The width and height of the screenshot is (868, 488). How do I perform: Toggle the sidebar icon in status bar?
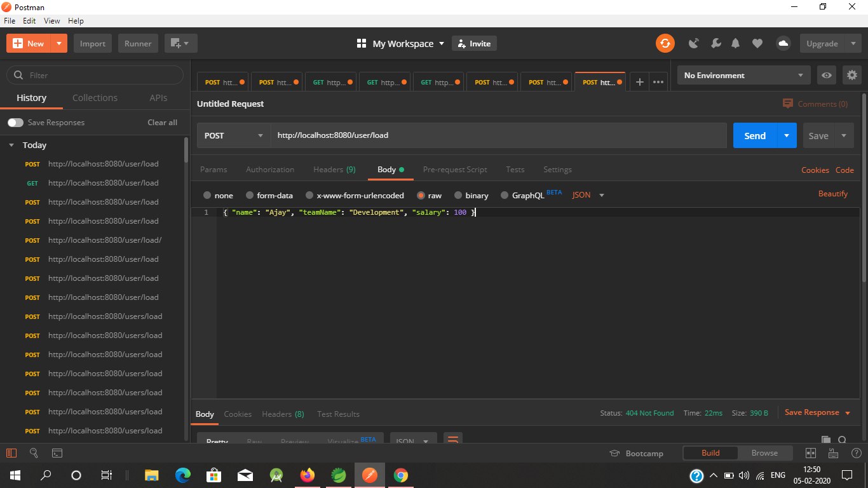click(11, 453)
